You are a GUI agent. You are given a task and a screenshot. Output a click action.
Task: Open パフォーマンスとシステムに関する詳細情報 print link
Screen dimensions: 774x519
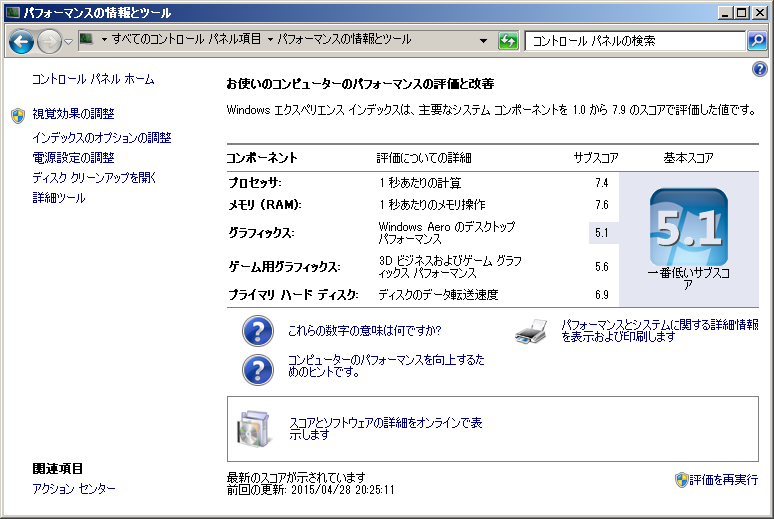[x=659, y=330]
